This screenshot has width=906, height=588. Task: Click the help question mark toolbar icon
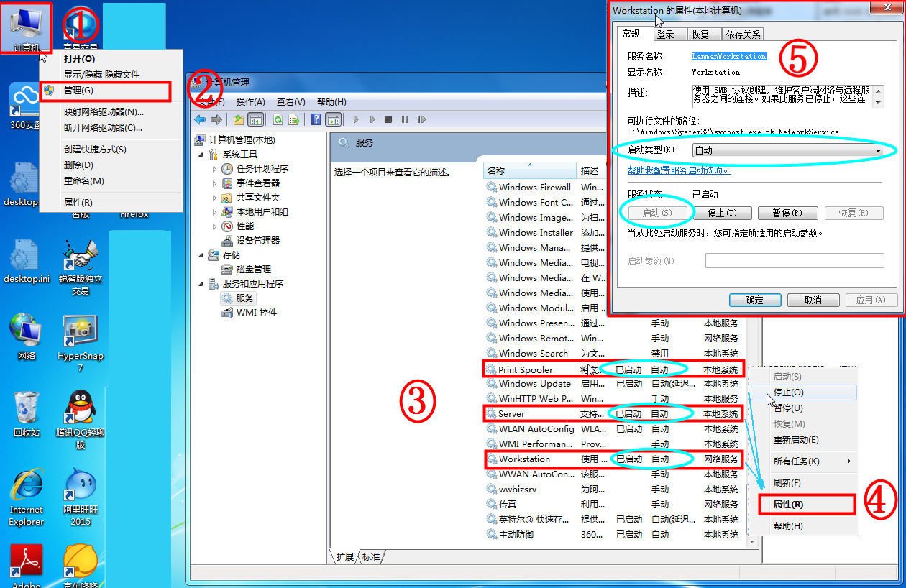click(x=314, y=120)
